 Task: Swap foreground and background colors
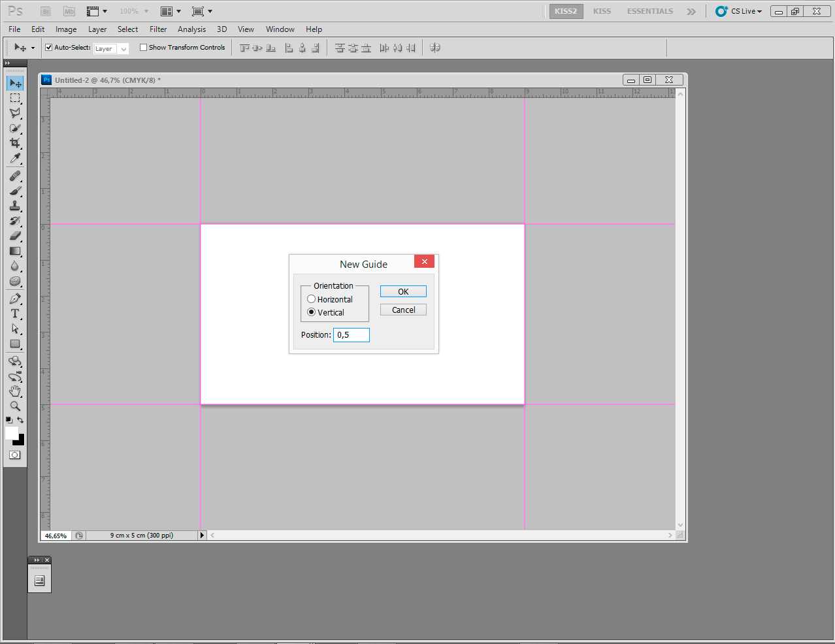[20, 420]
